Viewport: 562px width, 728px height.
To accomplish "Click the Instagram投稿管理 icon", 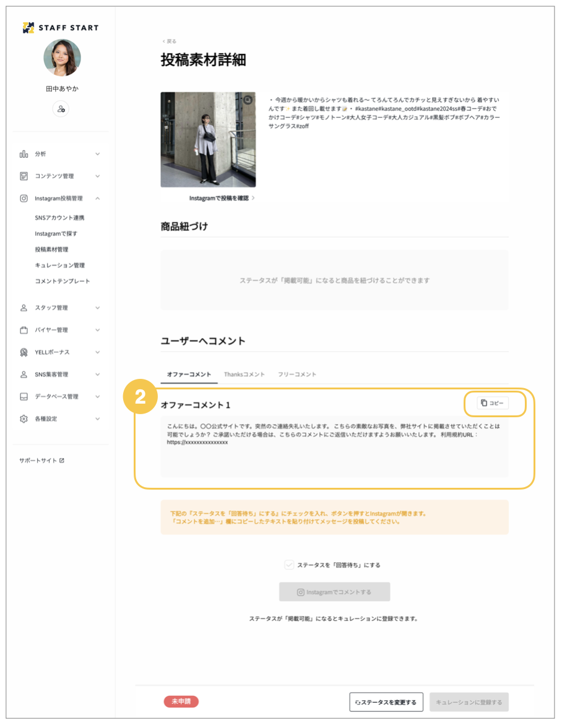I will [24, 198].
